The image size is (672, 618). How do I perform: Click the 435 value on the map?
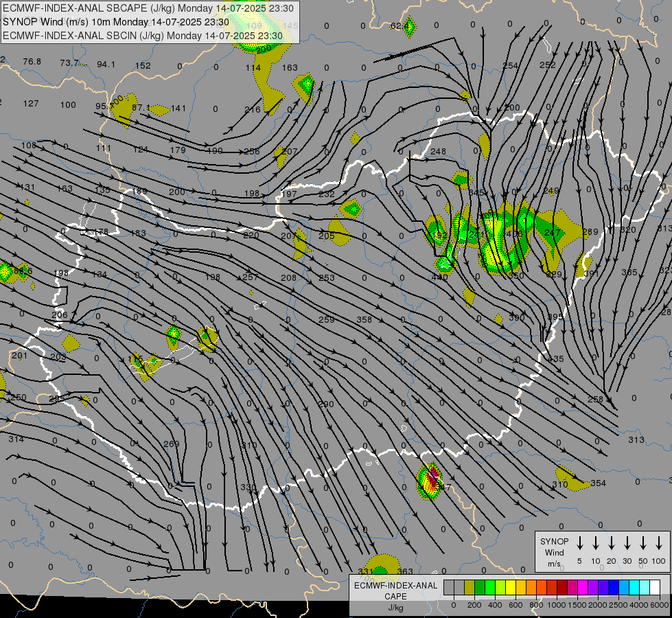556,358
